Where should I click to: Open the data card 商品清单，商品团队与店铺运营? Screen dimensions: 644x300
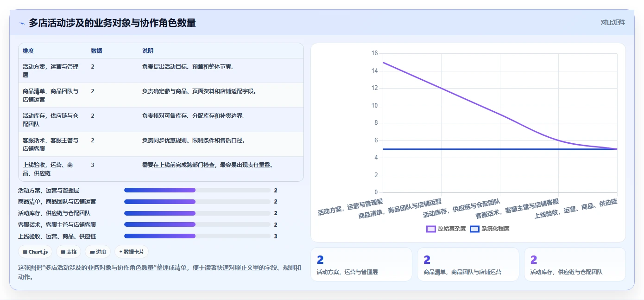tap(468, 264)
